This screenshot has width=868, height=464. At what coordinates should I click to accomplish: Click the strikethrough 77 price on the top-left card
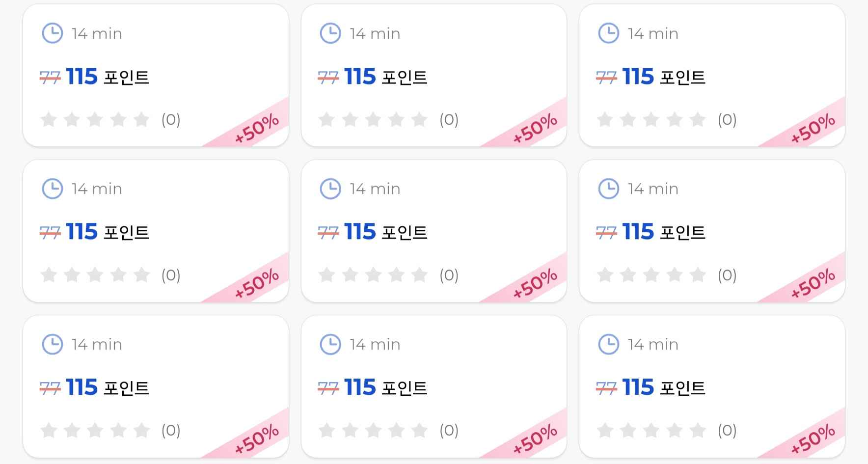(51, 77)
